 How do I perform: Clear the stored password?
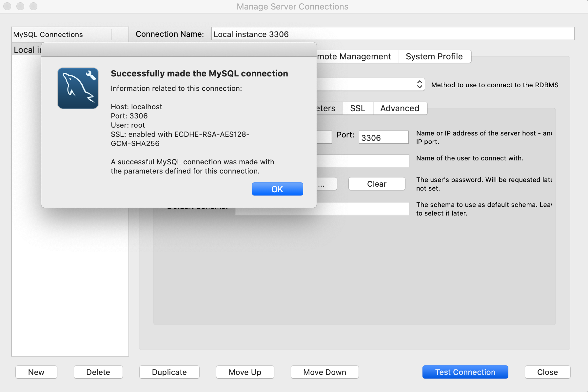click(x=377, y=184)
